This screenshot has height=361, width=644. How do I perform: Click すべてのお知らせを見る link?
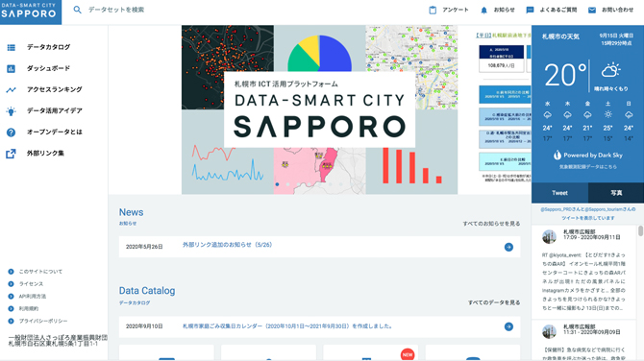pos(491,224)
